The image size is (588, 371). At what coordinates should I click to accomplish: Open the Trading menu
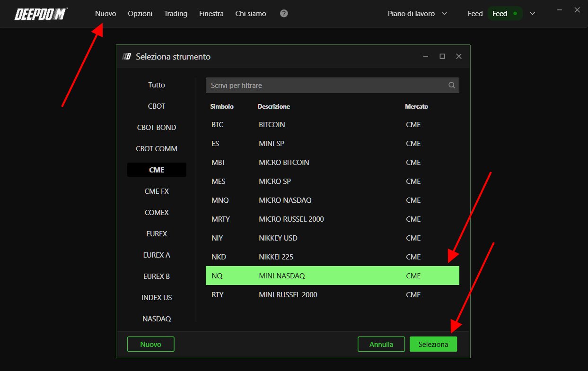click(x=176, y=14)
